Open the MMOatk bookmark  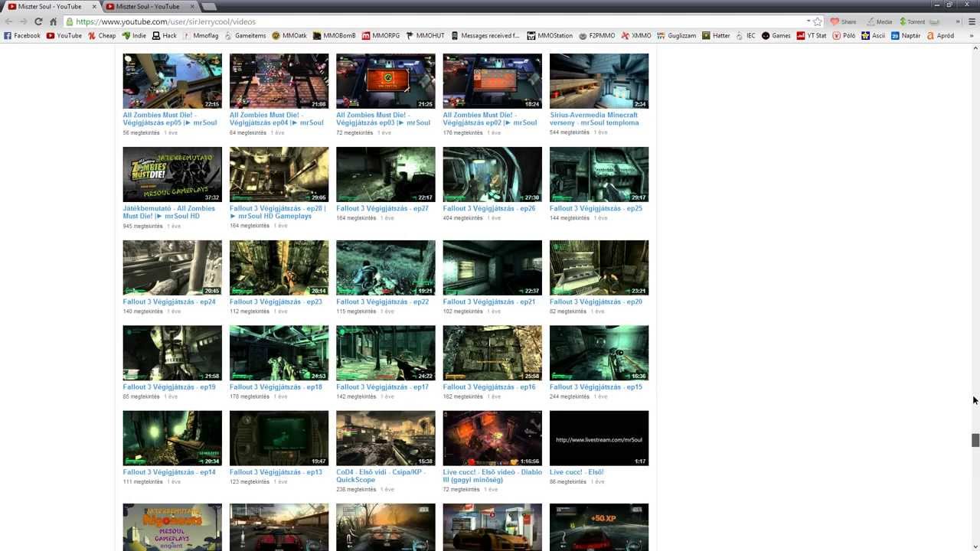(x=289, y=35)
